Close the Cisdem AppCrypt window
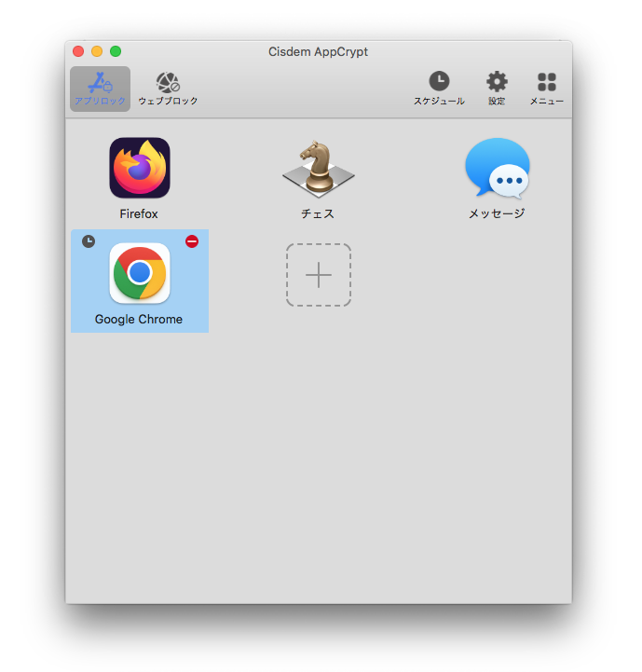The image size is (642, 672). [78, 51]
